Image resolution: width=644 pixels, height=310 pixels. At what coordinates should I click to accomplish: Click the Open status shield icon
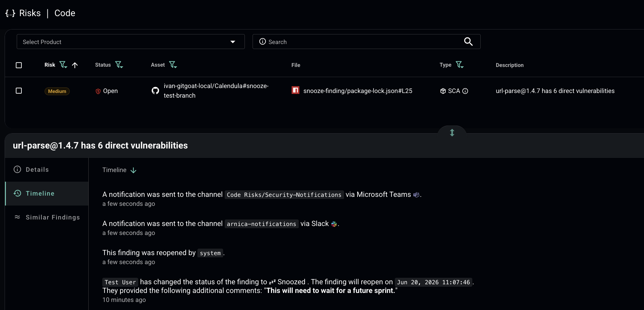click(x=98, y=91)
